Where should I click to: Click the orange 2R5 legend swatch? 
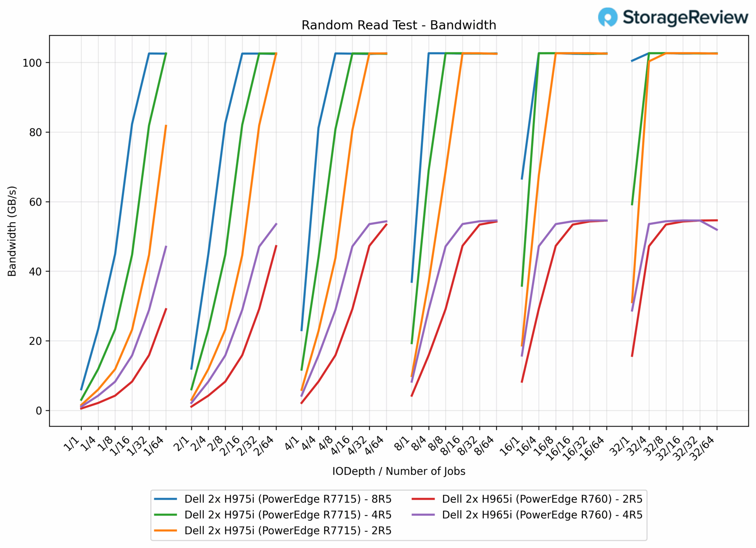pos(165,531)
